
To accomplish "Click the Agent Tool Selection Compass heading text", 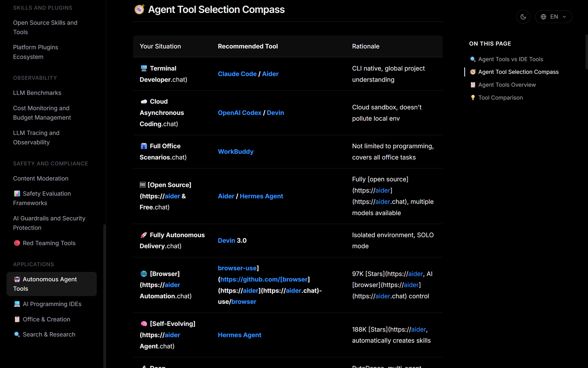I will click(216, 9).
